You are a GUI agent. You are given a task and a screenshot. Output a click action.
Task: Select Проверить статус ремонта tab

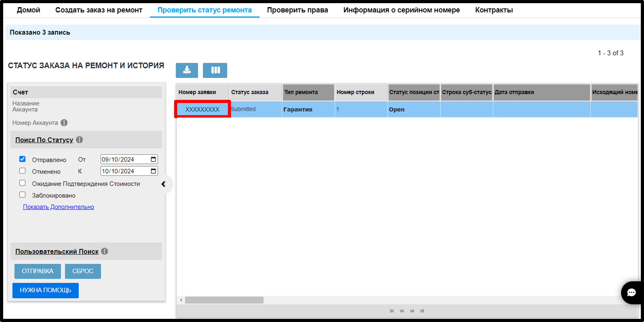coord(205,10)
